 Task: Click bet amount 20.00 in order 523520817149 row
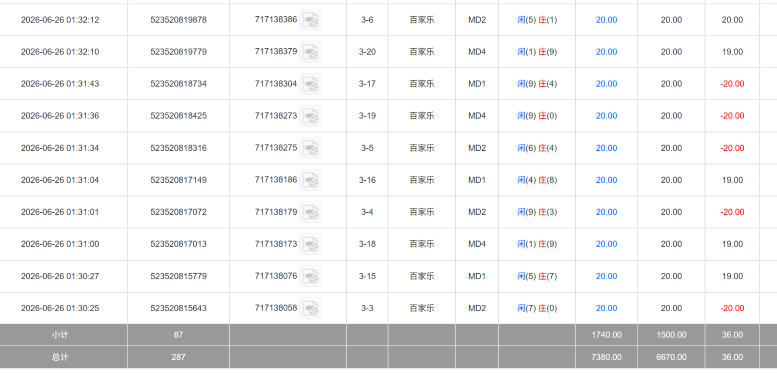tap(607, 180)
